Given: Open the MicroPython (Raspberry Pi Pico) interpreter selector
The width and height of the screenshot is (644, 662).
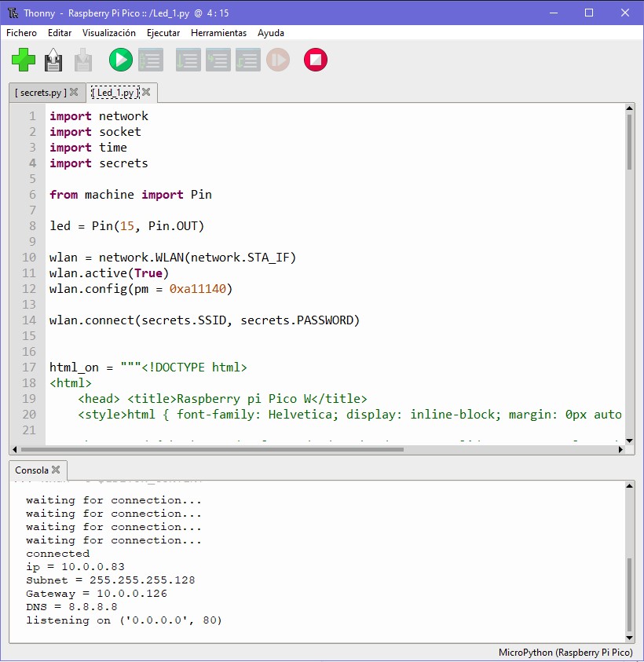Looking at the screenshot, I should point(565,653).
